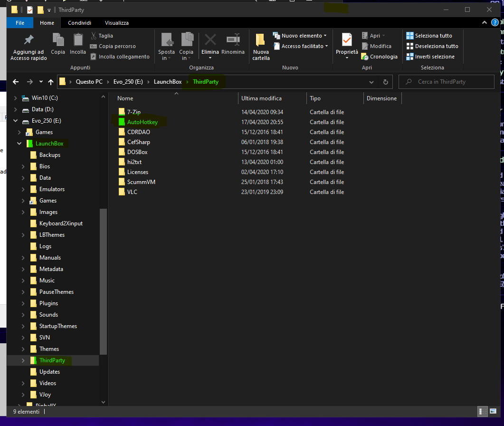Go up one folder level

[50, 82]
